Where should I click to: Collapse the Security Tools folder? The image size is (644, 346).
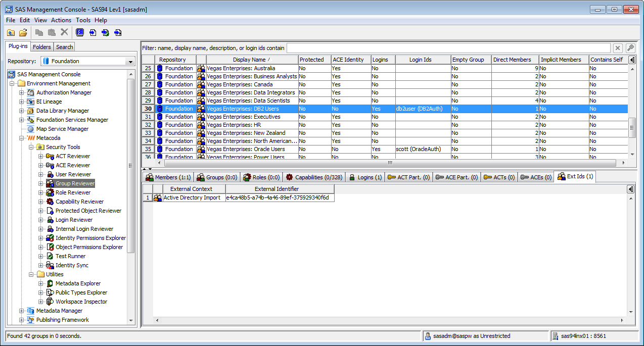click(31, 147)
